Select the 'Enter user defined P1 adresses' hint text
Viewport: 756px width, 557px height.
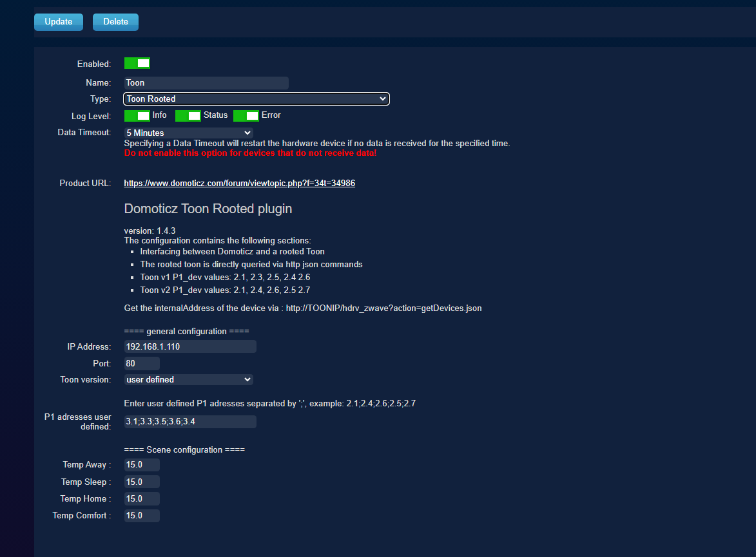pos(270,403)
